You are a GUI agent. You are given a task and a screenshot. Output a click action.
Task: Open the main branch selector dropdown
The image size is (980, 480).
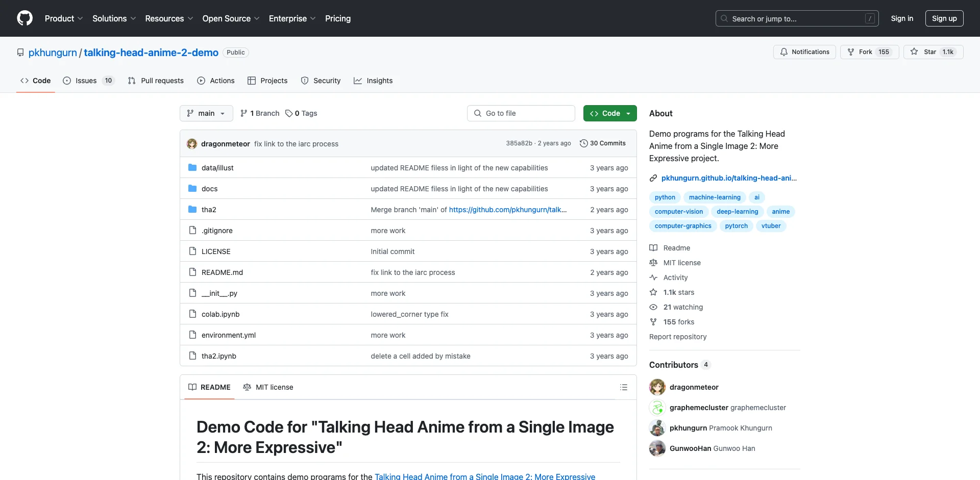click(206, 113)
